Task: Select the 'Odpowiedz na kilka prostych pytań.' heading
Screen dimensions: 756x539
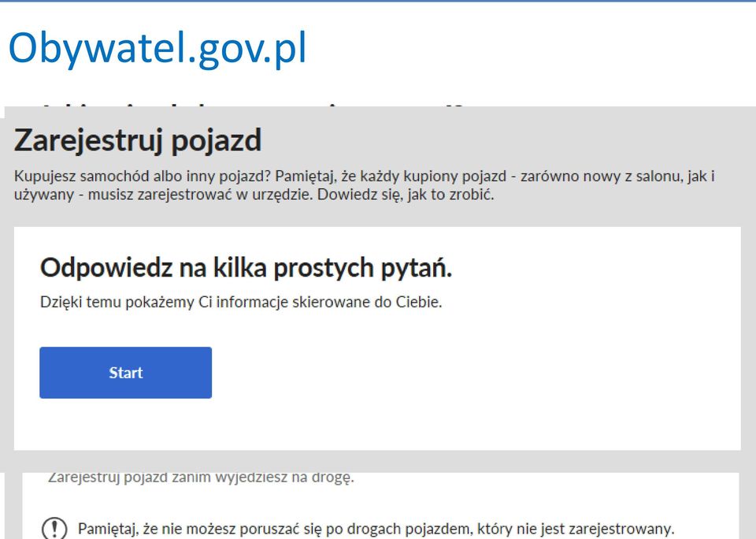Action: [x=246, y=267]
